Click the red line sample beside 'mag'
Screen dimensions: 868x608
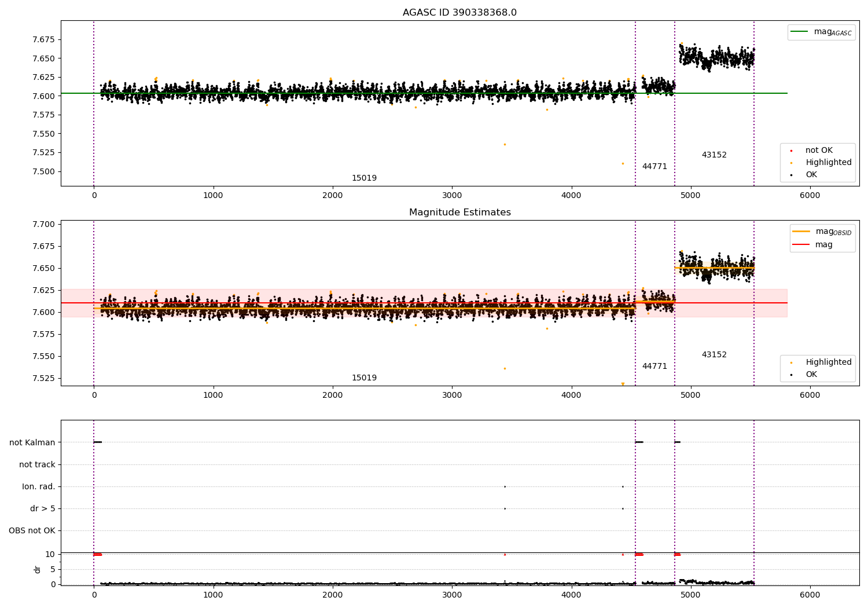[x=801, y=245]
